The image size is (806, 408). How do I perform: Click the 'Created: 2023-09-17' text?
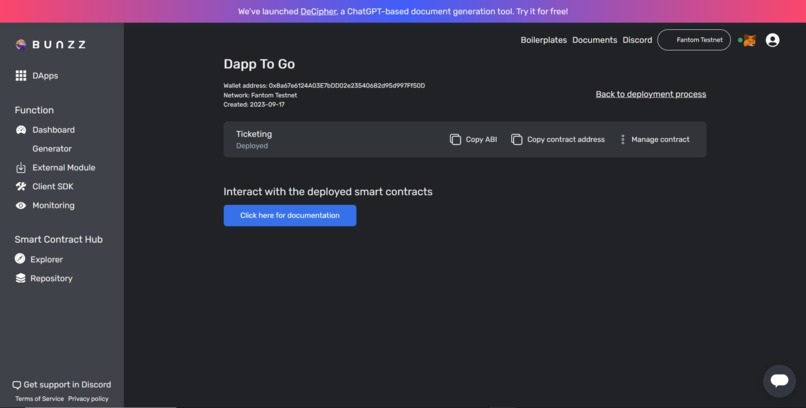(x=254, y=104)
